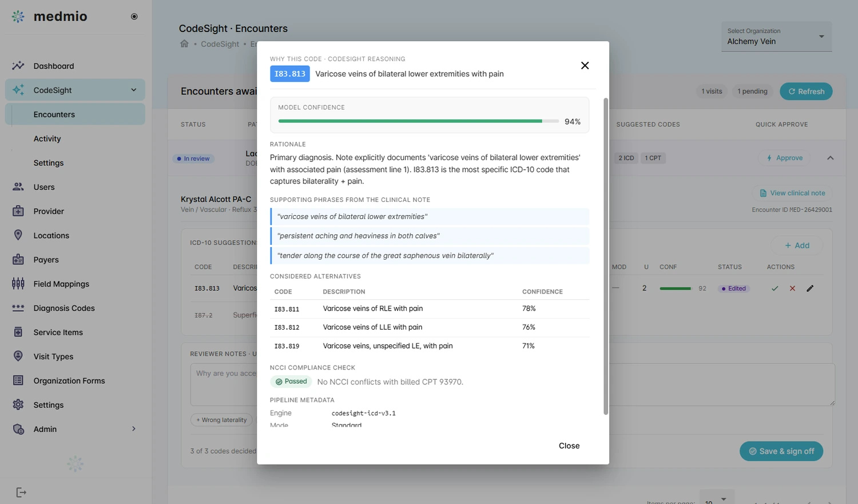Click the Save & sign off button
The image size is (858, 504).
coord(781,451)
